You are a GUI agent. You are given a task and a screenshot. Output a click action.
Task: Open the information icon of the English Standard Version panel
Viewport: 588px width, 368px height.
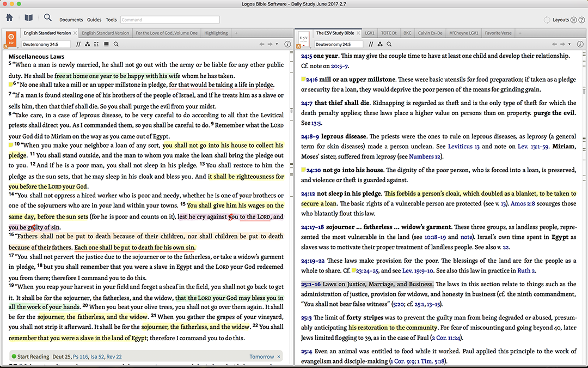pos(287,44)
